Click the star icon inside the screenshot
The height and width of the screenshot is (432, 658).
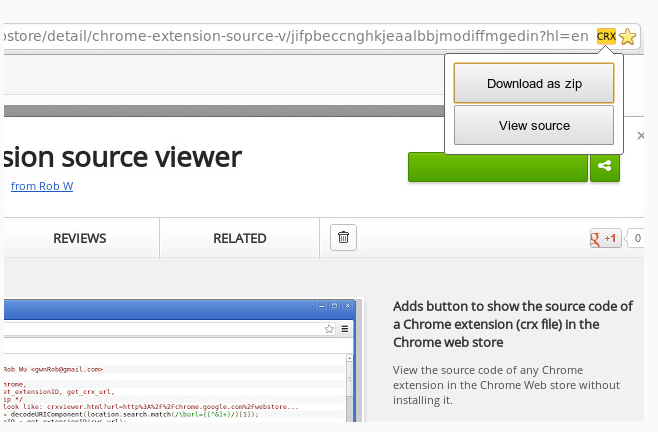(329, 329)
